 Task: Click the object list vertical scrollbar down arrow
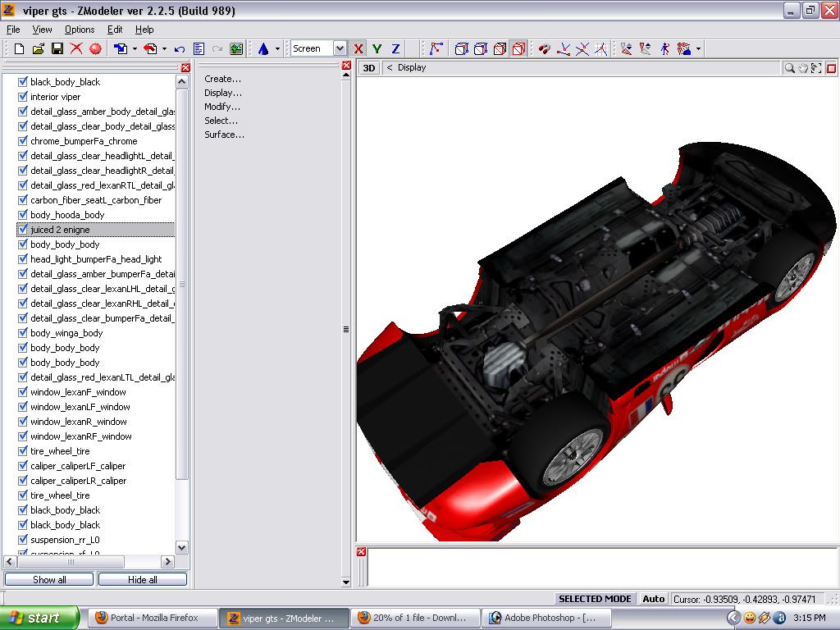pyautogui.click(x=182, y=547)
